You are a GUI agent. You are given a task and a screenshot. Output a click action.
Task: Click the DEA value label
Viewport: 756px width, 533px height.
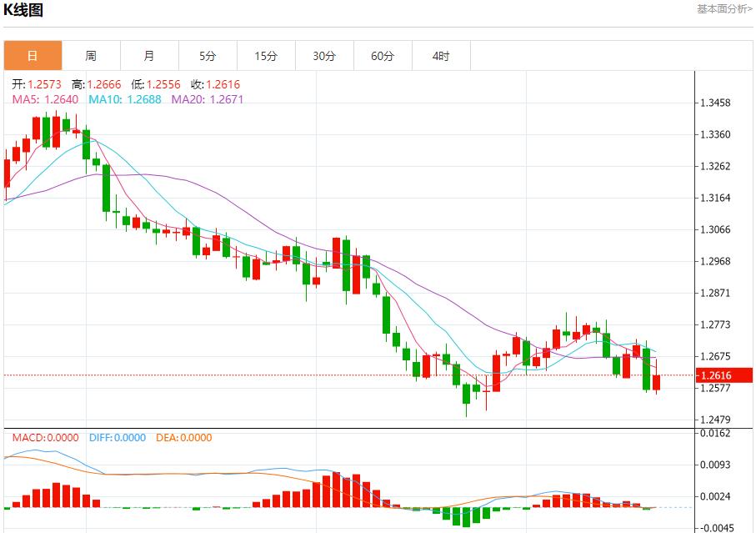click(183, 438)
